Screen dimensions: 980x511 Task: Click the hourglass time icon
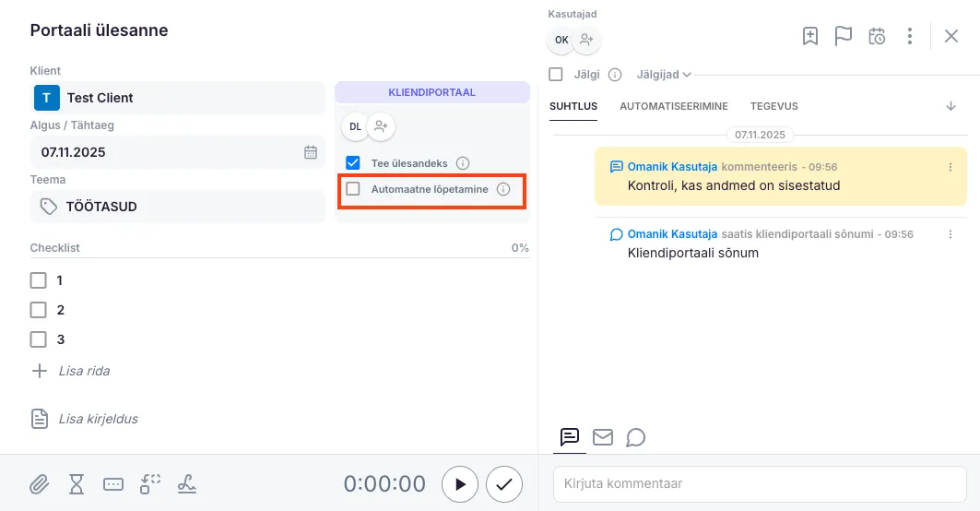(x=77, y=484)
